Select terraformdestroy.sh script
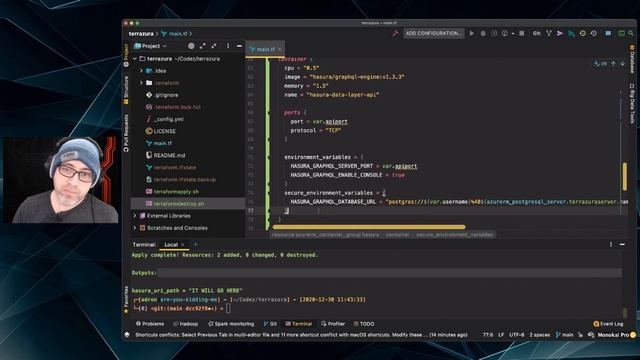This screenshot has width=640, height=360. 175,203
